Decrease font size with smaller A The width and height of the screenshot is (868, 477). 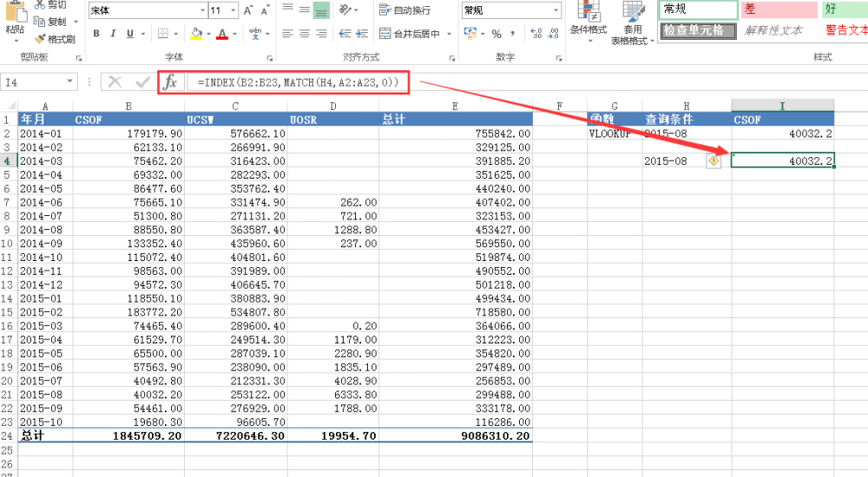(265, 10)
